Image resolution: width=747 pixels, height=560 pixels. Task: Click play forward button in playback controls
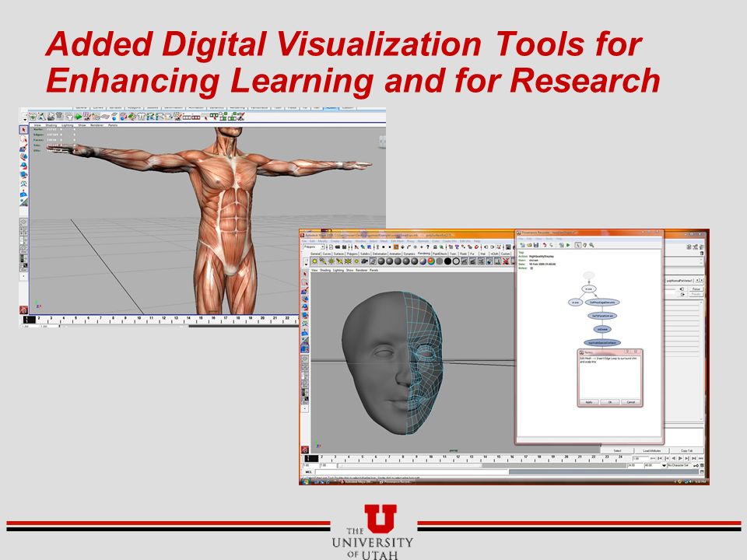point(680,458)
